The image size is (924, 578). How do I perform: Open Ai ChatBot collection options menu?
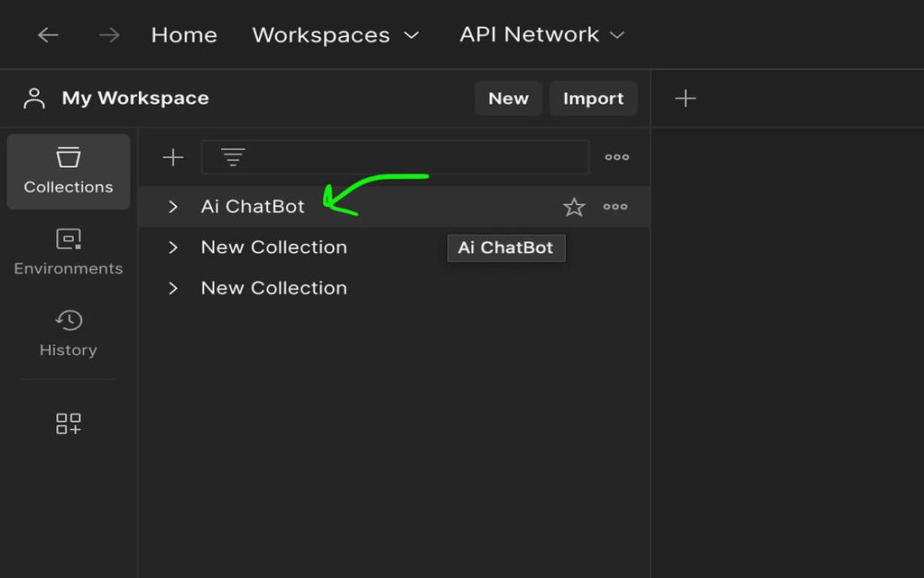615,207
